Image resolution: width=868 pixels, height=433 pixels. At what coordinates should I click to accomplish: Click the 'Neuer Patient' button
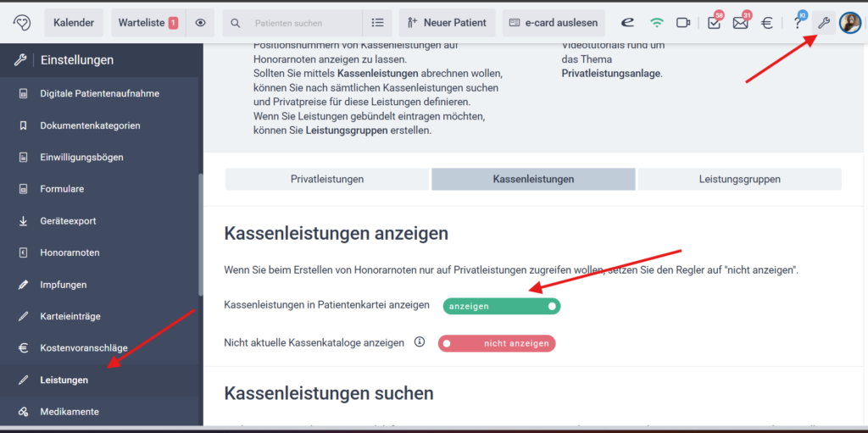pos(446,23)
